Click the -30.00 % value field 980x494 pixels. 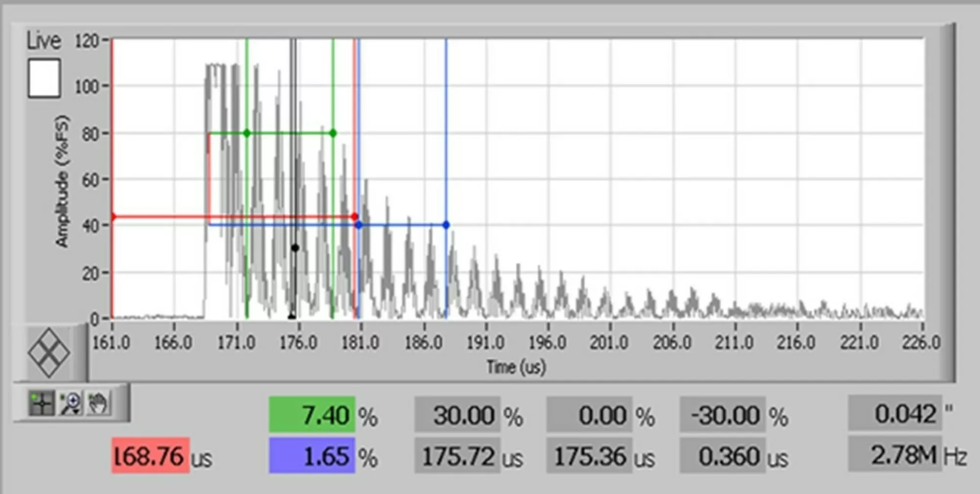(722, 415)
